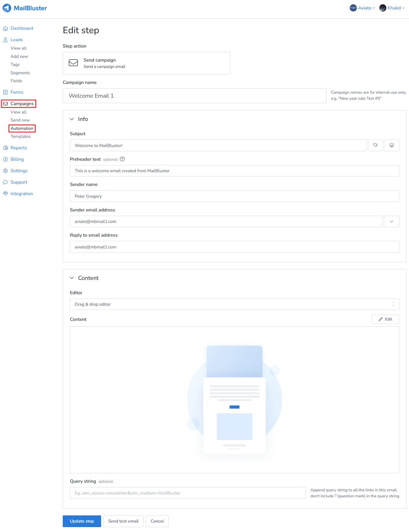Open Templates in the sidebar
The height and width of the screenshot is (532, 409).
21,136
